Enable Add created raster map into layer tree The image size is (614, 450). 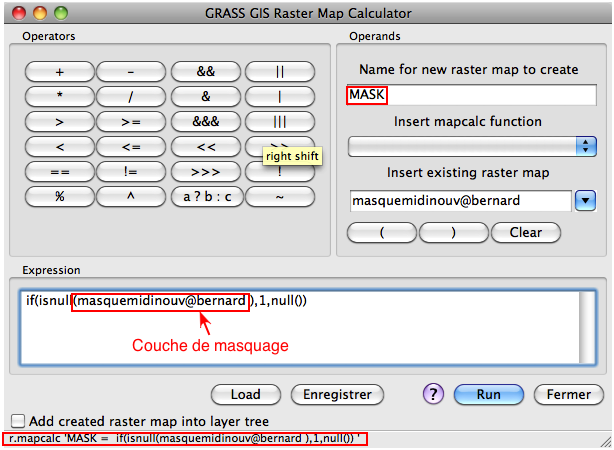point(17,421)
